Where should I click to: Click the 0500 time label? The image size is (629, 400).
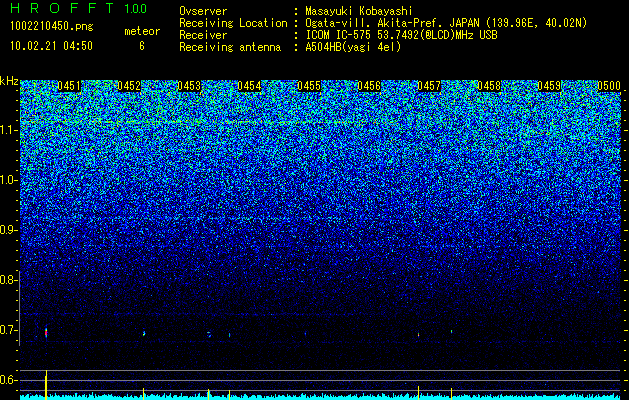609,86
